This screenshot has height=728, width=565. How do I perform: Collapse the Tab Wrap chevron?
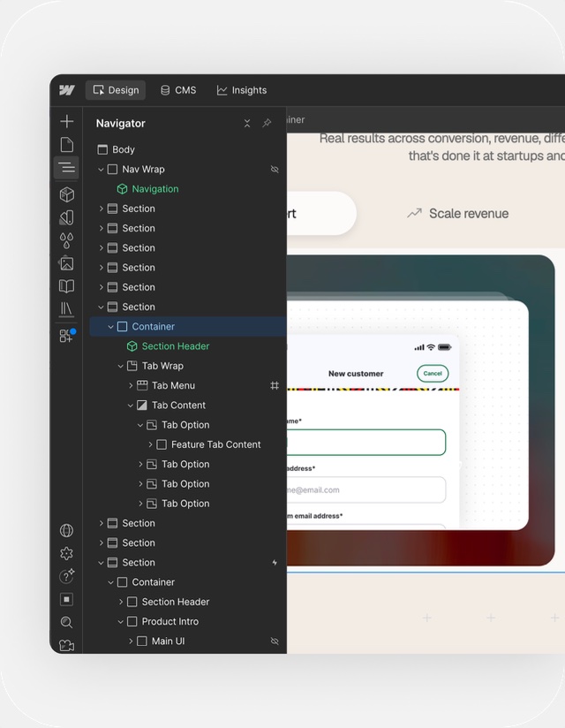click(x=121, y=366)
